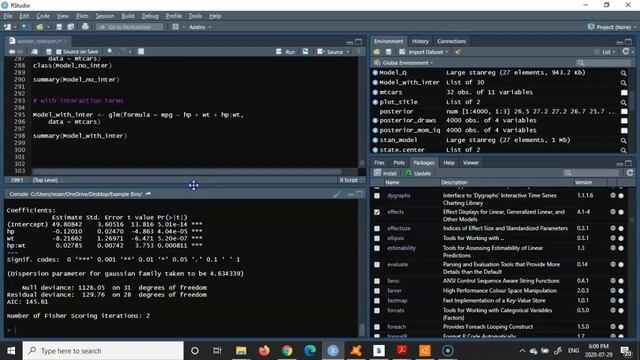
Task: Open the List view dropdown in Environment
Action: (x=605, y=52)
